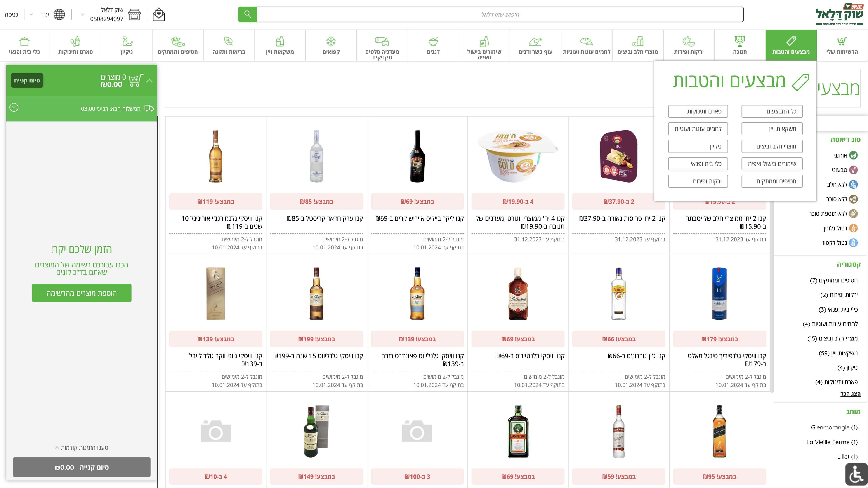
Task: Click the store building icon
Action: click(134, 14)
